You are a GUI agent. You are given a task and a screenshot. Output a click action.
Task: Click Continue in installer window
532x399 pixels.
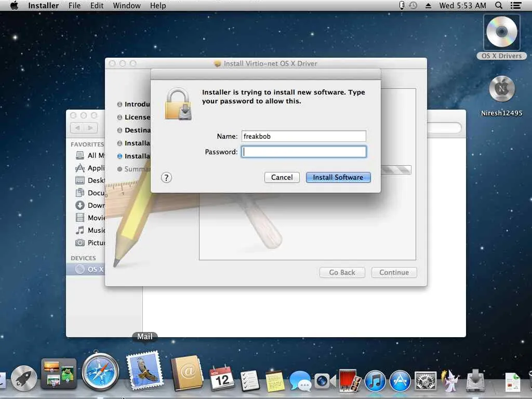pyautogui.click(x=394, y=272)
